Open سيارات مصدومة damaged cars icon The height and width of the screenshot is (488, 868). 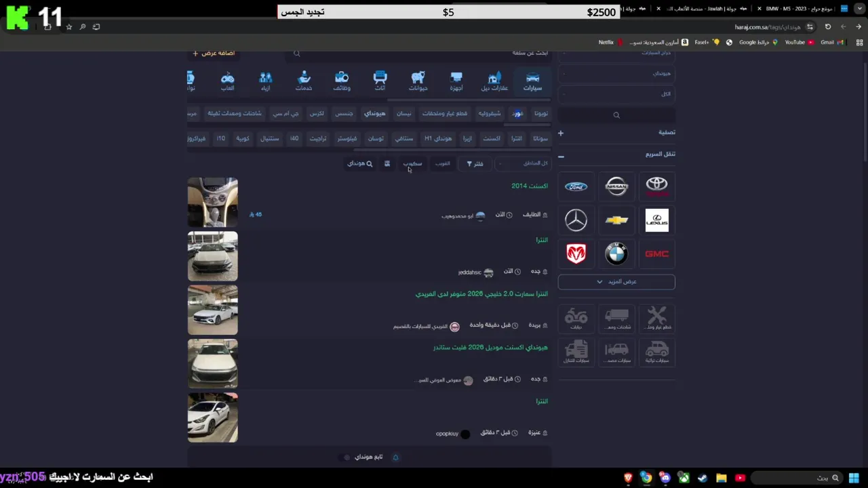click(616, 352)
